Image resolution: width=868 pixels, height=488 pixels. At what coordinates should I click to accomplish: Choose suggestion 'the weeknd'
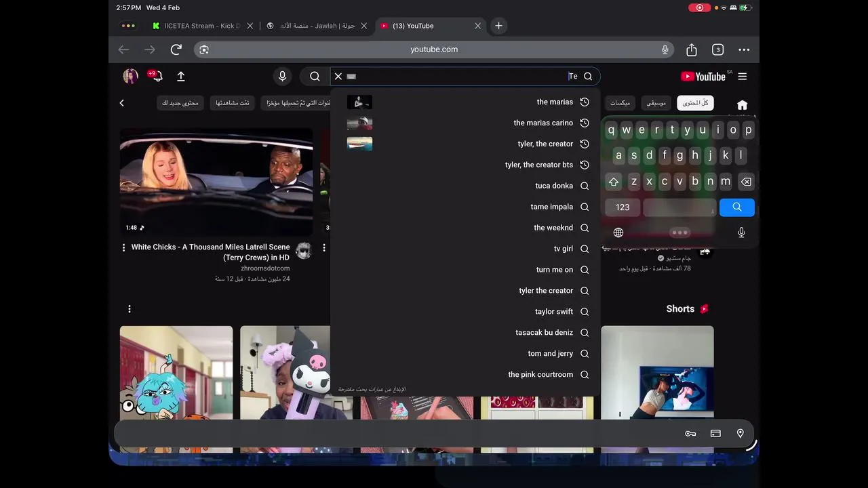pyautogui.click(x=465, y=228)
